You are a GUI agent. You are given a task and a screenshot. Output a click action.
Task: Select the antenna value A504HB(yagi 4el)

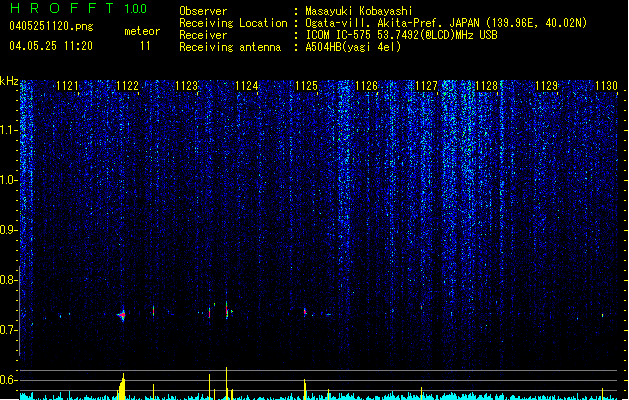(353, 47)
